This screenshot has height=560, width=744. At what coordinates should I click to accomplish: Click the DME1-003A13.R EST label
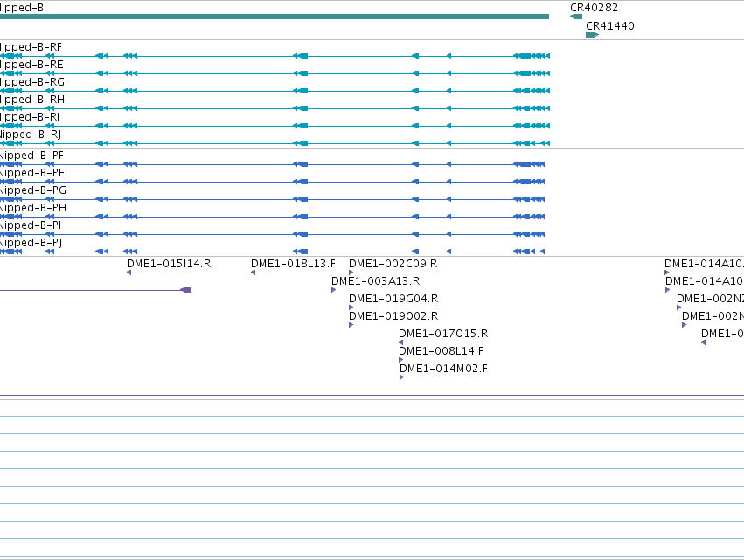pyautogui.click(x=375, y=281)
